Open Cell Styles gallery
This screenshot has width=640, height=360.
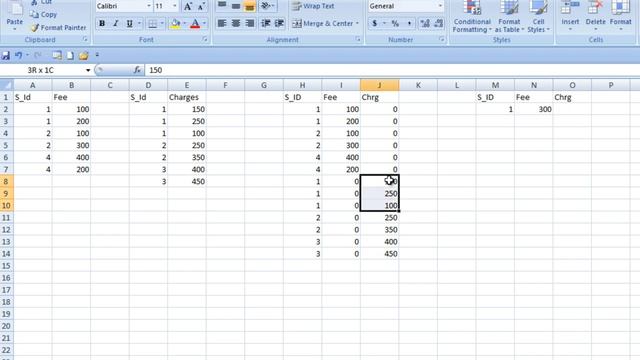538,17
